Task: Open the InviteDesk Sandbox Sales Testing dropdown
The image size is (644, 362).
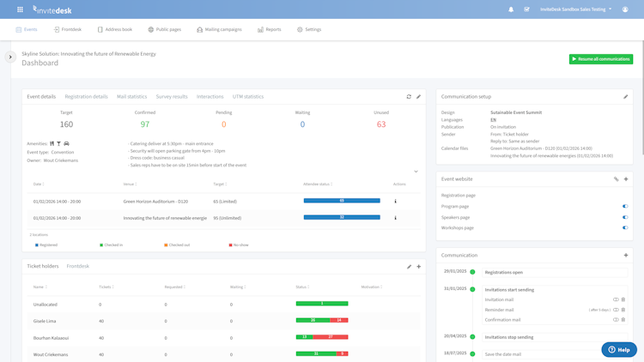Action: point(575,9)
